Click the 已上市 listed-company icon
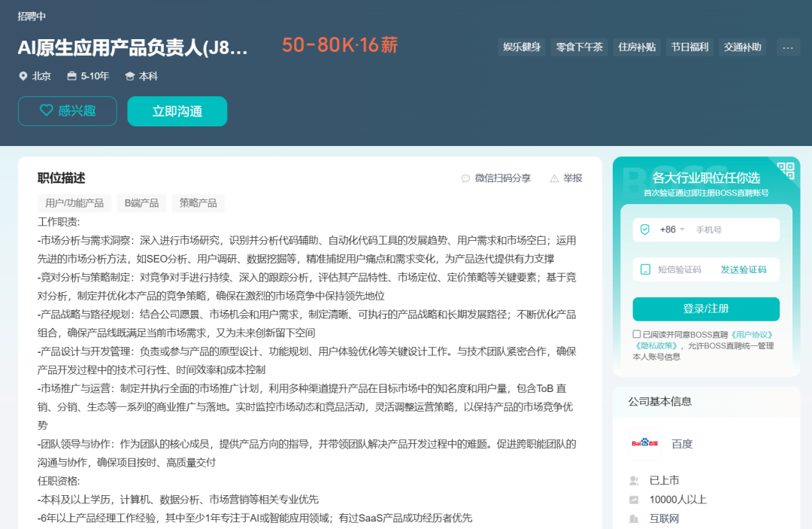This screenshot has width=812, height=529. [634, 480]
